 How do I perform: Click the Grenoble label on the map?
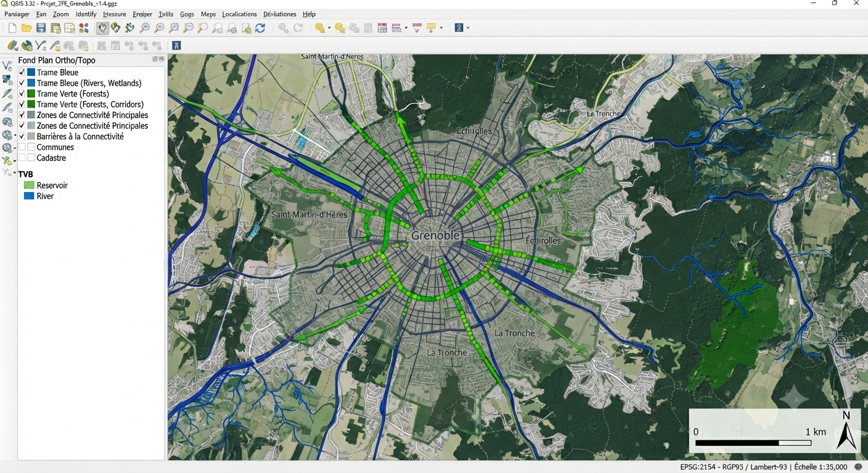(435, 235)
